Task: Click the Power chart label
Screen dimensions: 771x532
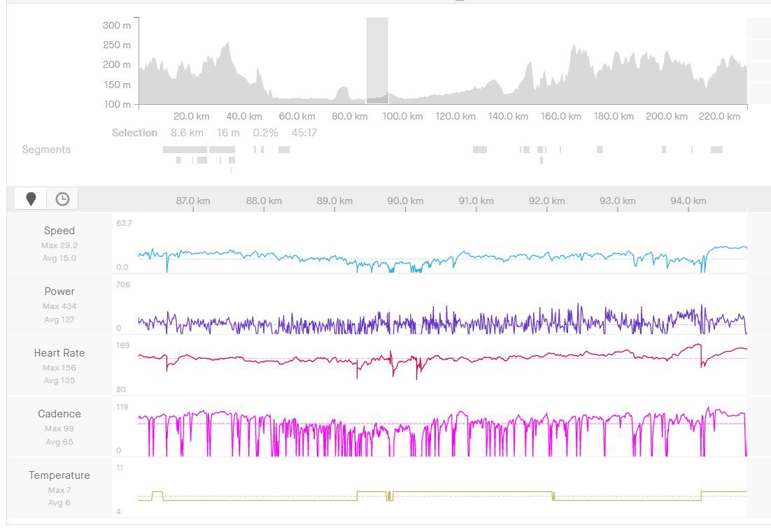Action: (59, 292)
